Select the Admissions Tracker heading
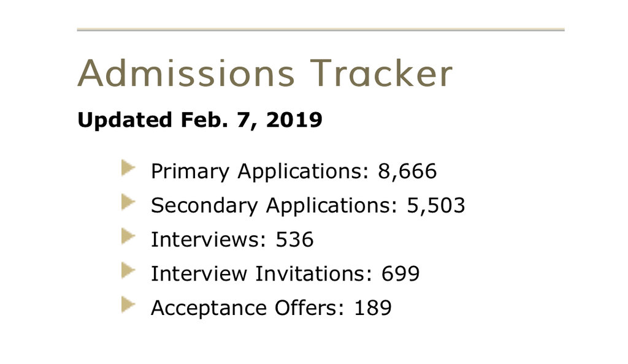This screenshot has height=364, width=628. (x=264, y=73)
